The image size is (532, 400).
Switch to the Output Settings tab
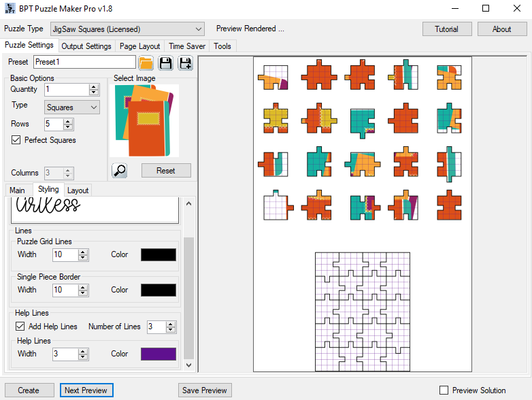pyautogui.click(x=86, y=46)
